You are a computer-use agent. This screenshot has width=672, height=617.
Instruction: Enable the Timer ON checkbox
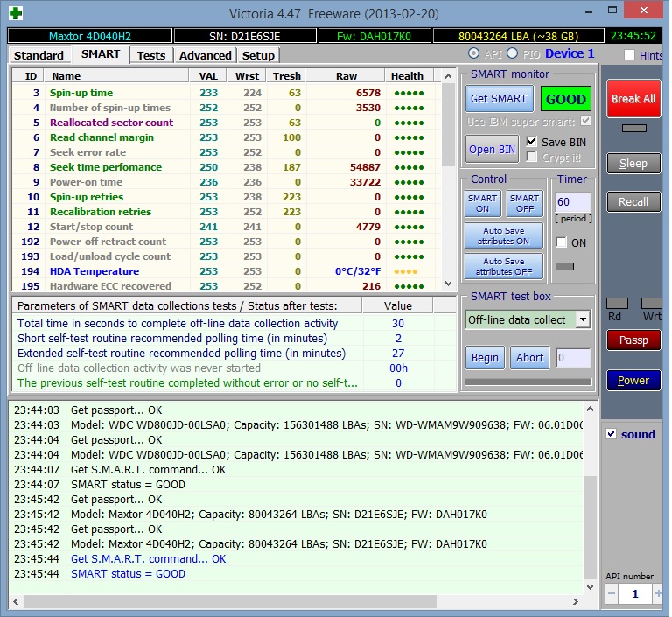click(x=562, y=242)
